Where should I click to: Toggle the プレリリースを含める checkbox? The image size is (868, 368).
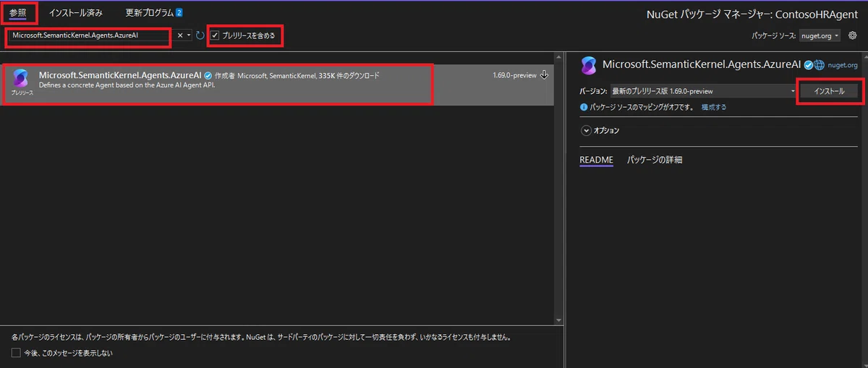pyautogui.click(x=215, y=35)
